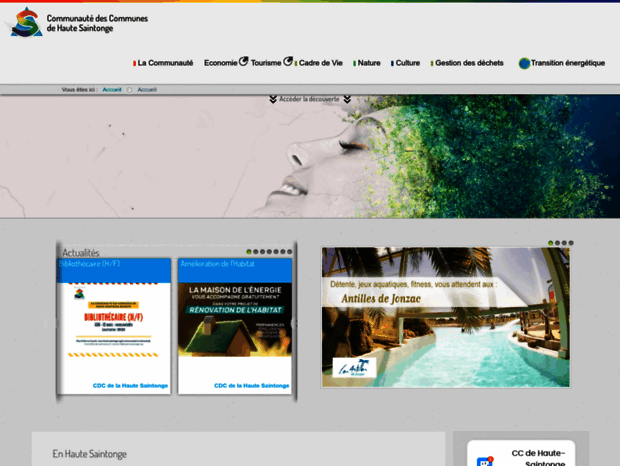Click the icon next to Economie
The width and height of the screenshot is (620, 466).
[x=243, y=62]
